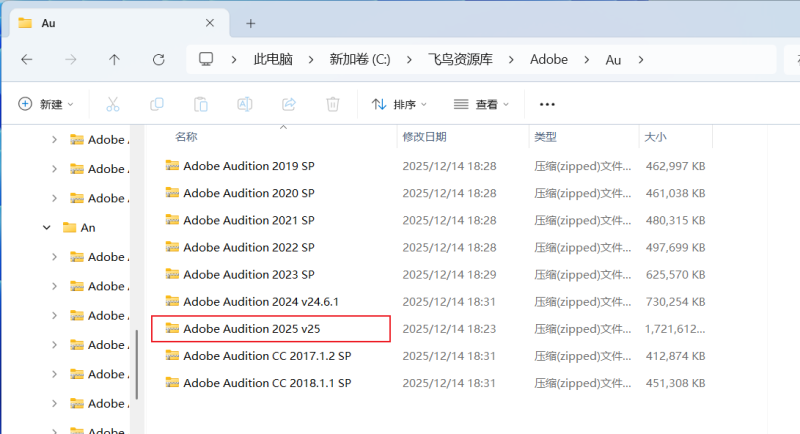Screen dimensions: 800x434
Task: Click the Cut scissors icon
Action: [113, 105]
